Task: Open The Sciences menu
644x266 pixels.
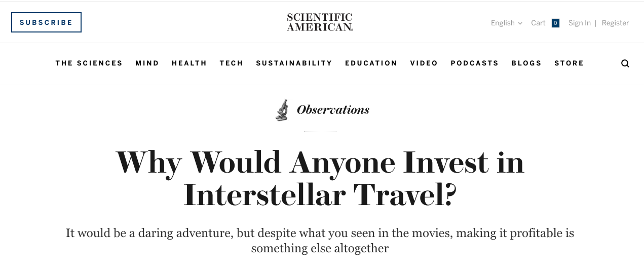Action: pos(89,63)
